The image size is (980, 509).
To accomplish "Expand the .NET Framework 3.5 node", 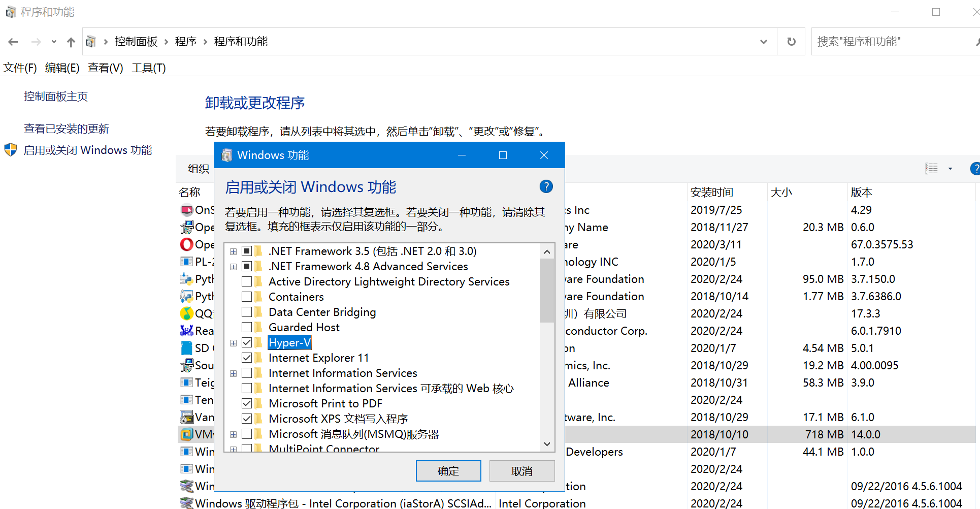I will click(x=233, y=251).
